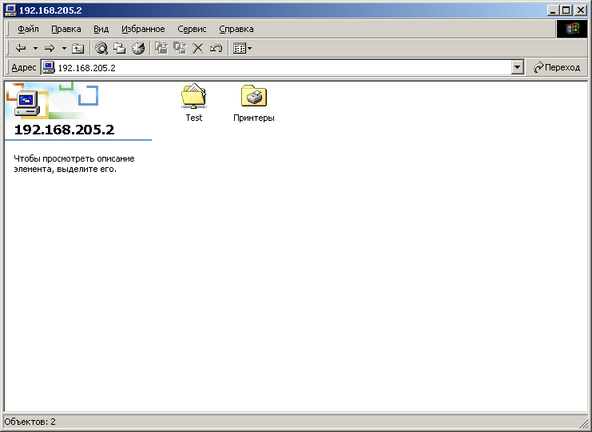Viewport: 592px width, 432px height.
Task: Click the Адрес label
Action: tap(23, 68)
